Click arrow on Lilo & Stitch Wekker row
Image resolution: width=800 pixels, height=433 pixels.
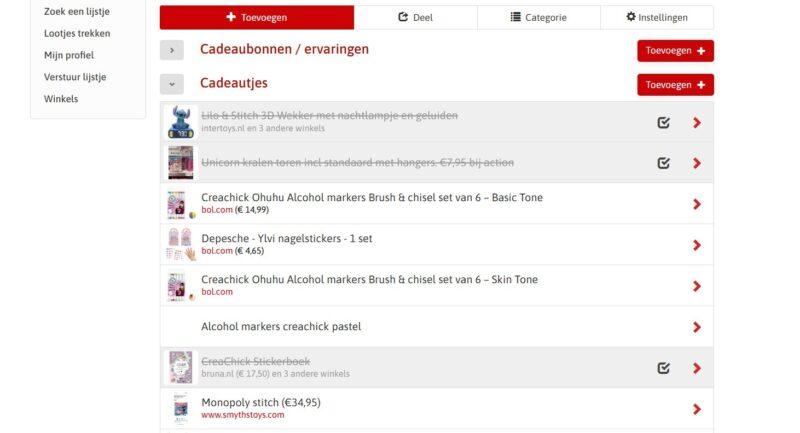pyautogui.click(x=697, y=122)
